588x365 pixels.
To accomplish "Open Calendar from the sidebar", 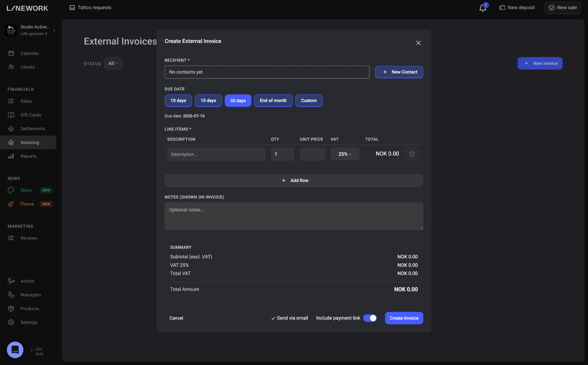I will click(28, 53).
